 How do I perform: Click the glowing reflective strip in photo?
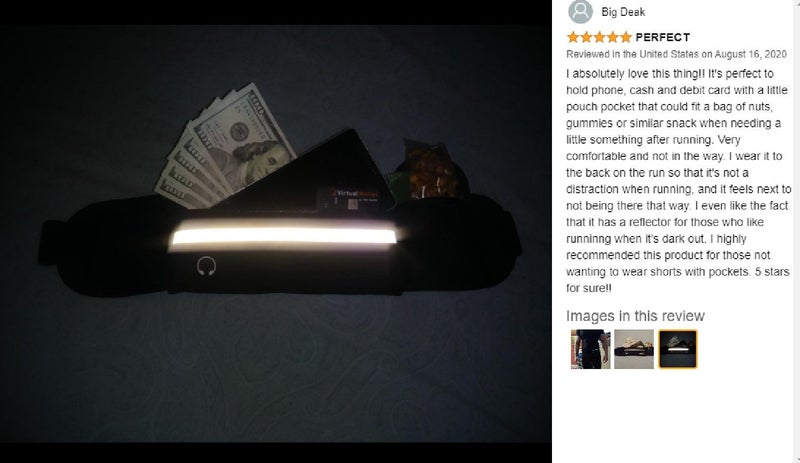(x=285, y=236)
